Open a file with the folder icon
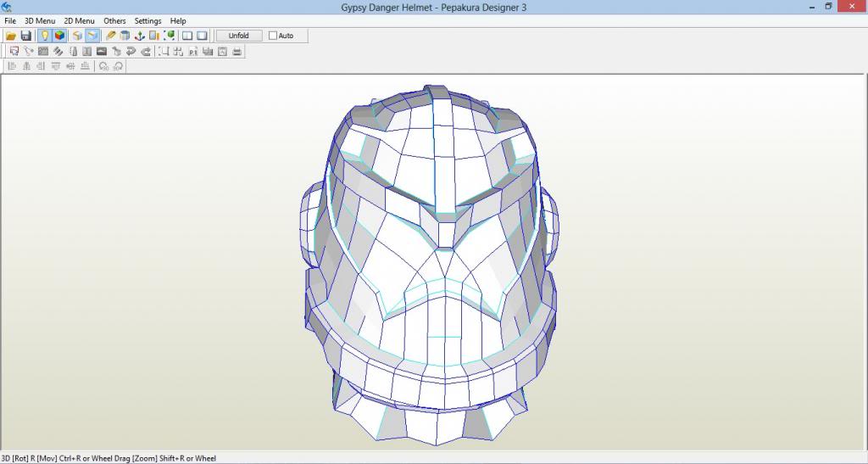 click(x=10, y=36)
